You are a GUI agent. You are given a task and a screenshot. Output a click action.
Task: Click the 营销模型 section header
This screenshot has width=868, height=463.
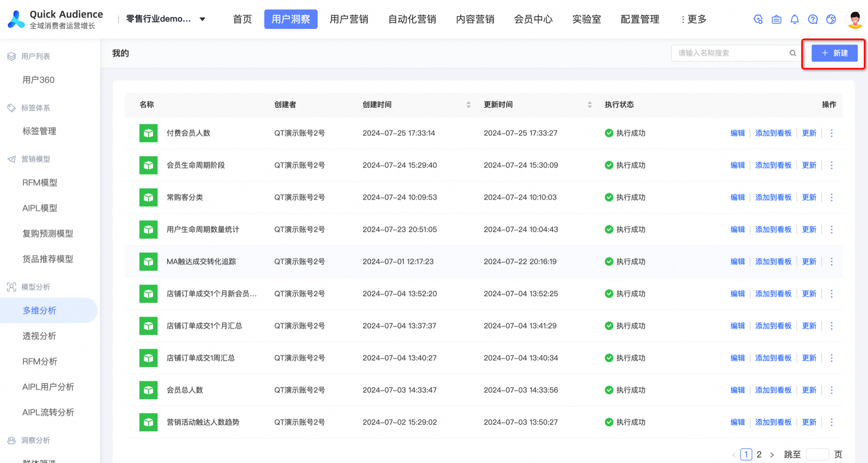pyautogui.click(x=36, y=159)
